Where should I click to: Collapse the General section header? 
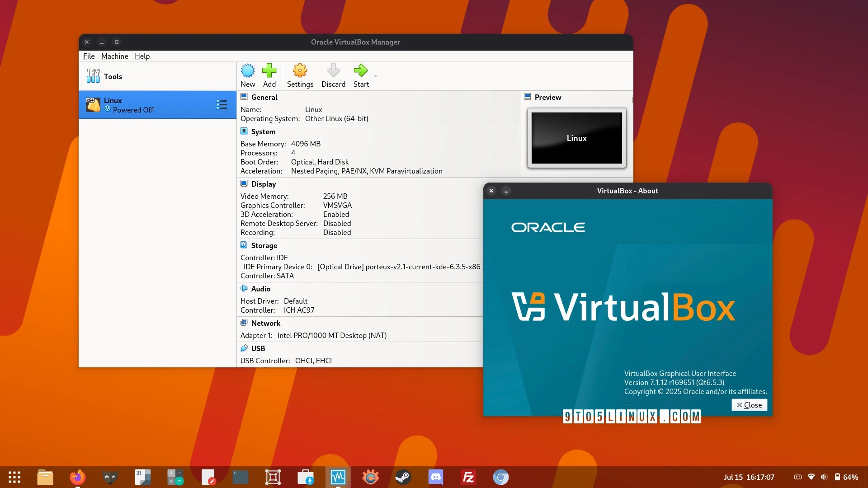click(264, 97)
